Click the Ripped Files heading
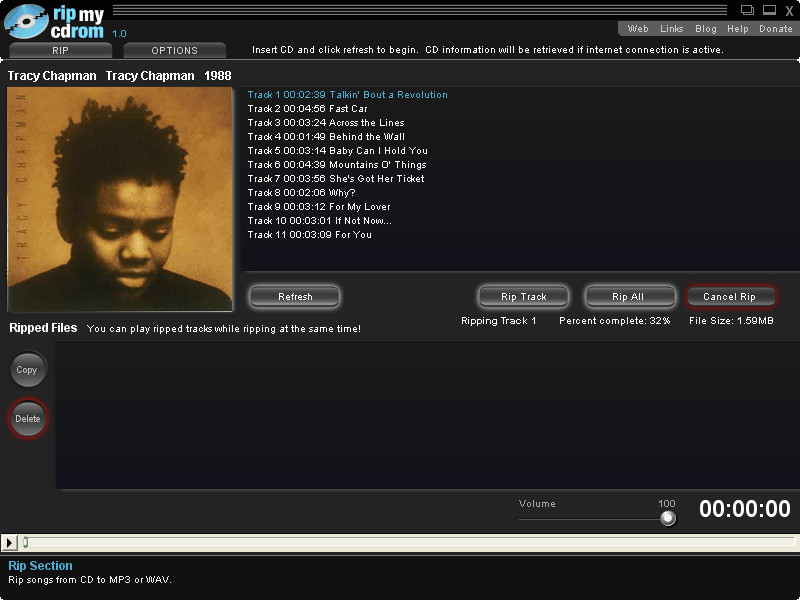 coord(43,328)
